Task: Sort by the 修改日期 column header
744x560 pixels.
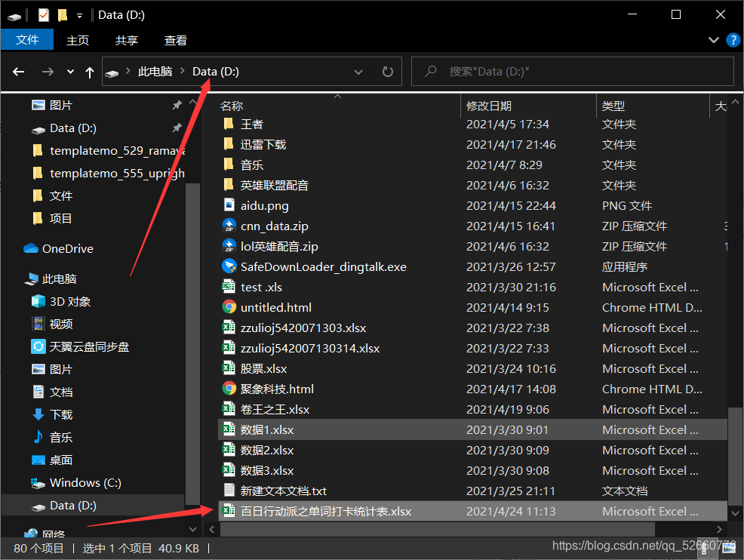Action: coord(489,106)
